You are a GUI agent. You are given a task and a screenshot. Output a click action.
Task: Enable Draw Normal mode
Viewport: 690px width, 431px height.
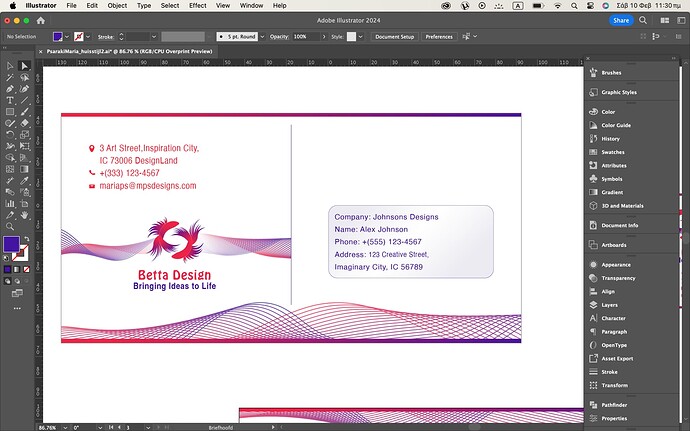pos(7,280)
